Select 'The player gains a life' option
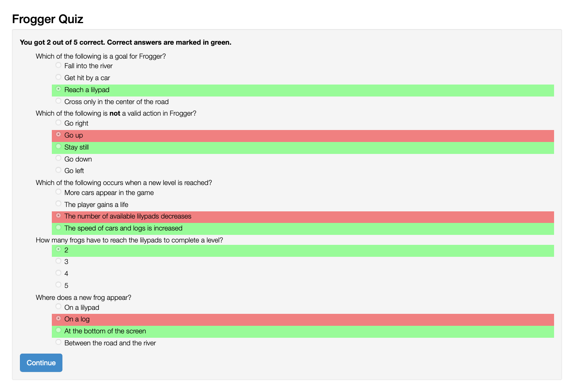 [59, 203]
